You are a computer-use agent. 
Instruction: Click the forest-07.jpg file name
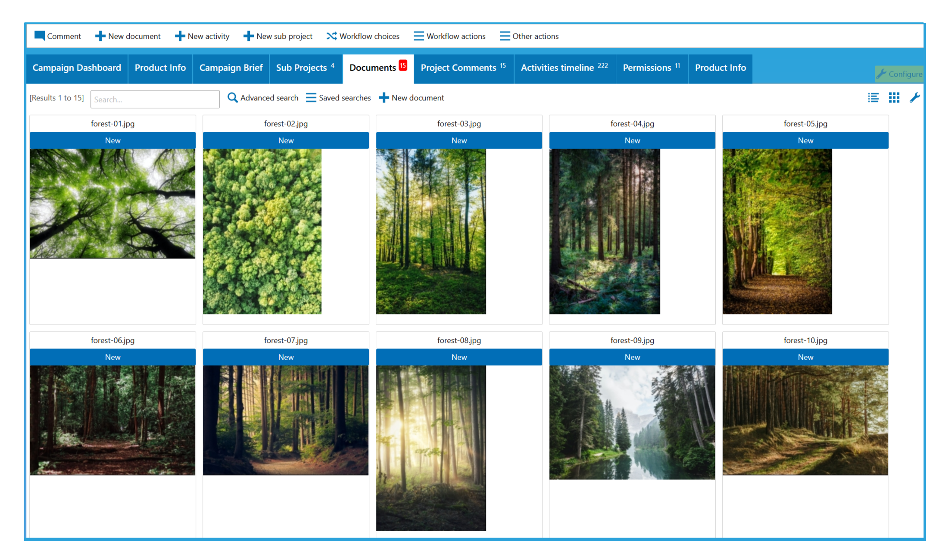[286, 340]
